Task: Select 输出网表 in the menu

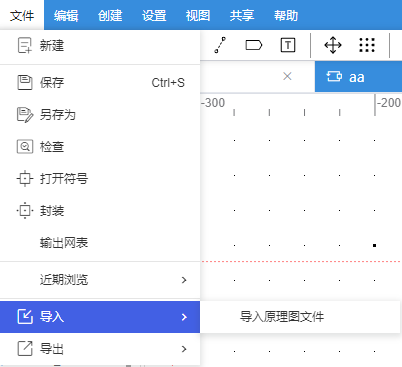Action: coord(100,243)
